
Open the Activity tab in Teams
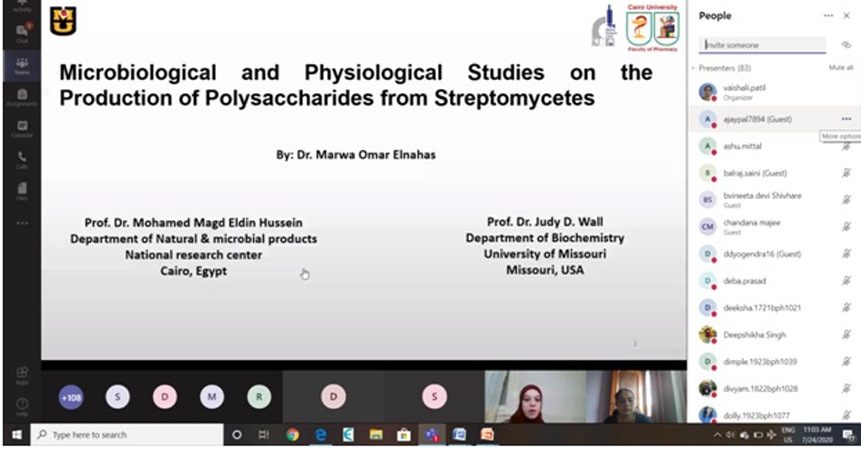coord(21,7)
